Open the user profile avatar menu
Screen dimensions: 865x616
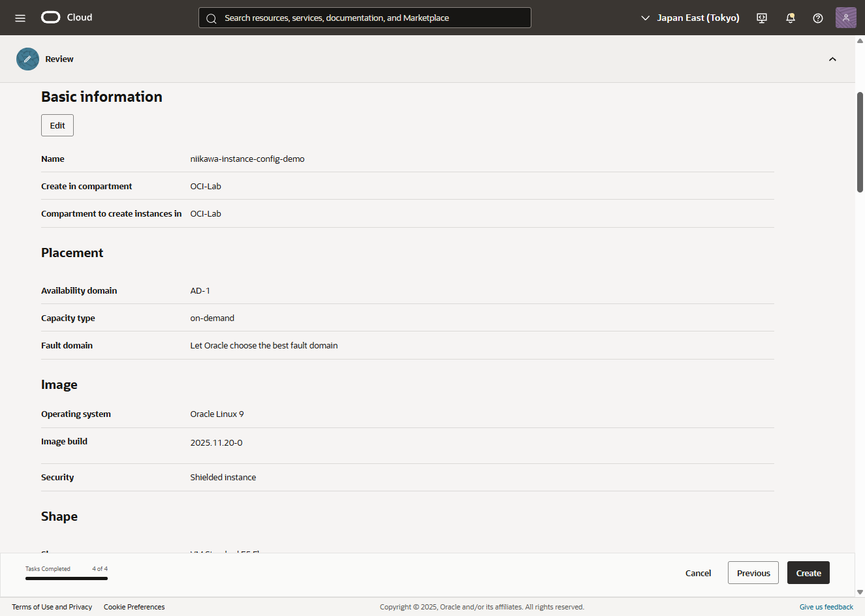[845, 18]
